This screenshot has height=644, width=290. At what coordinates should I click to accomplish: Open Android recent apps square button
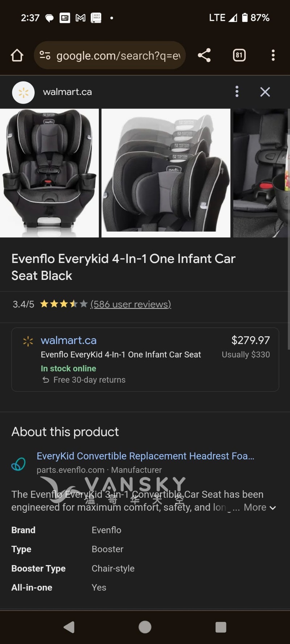221,627
